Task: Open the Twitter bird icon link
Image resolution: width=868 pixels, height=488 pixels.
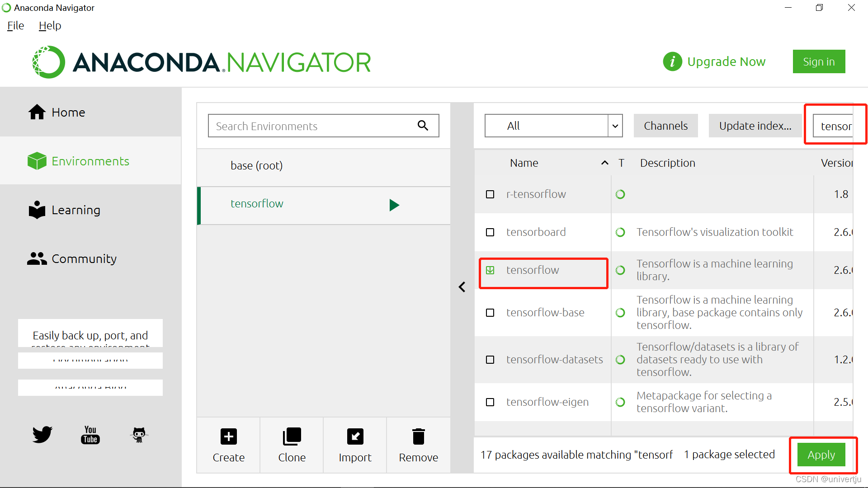Action: (x=42, y=435)
